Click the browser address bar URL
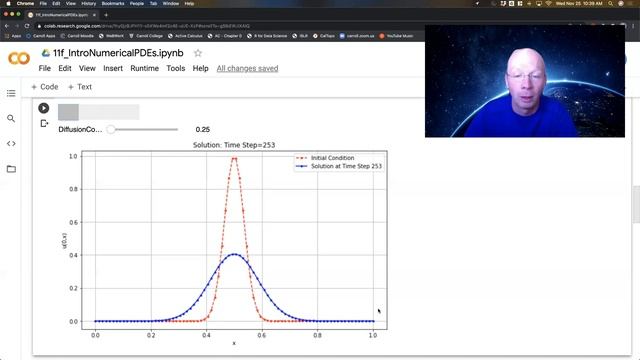The width and height of the screenshot is (640, 360). (x=147, y=26)
